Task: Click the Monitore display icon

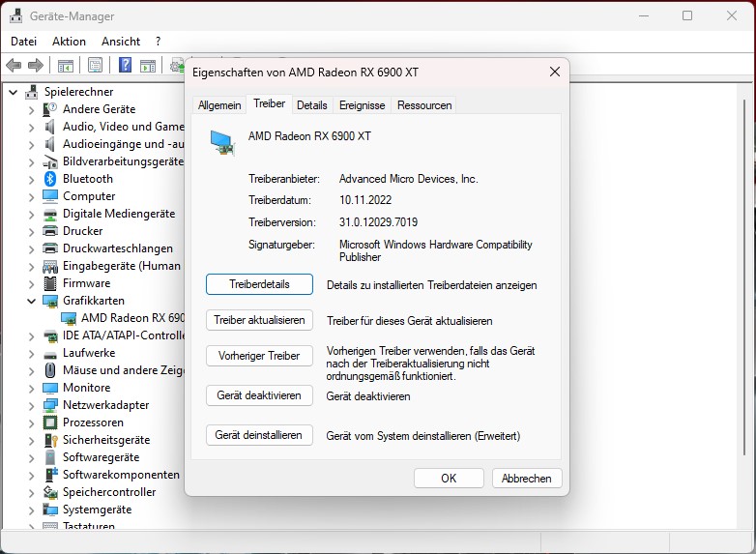Action: coord(50,388)
